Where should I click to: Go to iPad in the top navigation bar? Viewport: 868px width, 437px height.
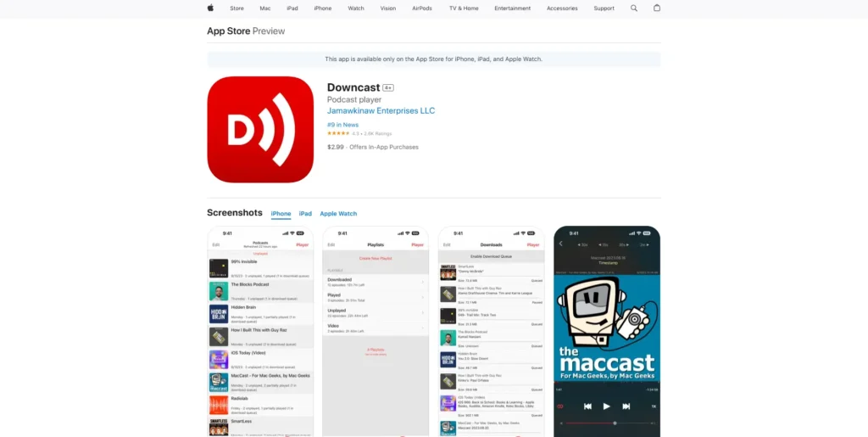click(x=292, y=8)
